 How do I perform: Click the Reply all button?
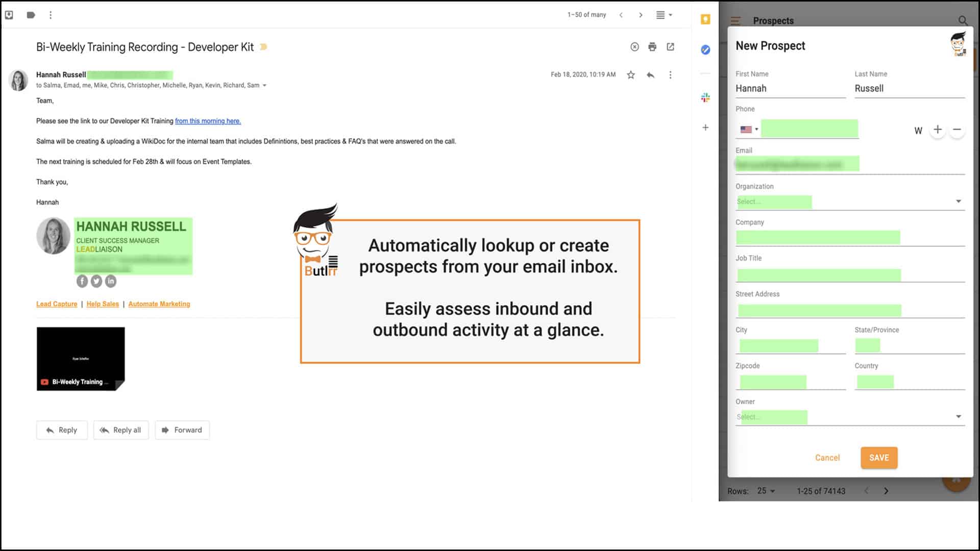(x=120, y=430)
